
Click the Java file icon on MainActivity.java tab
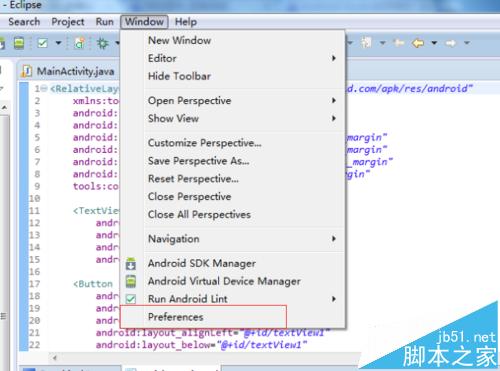27,71
